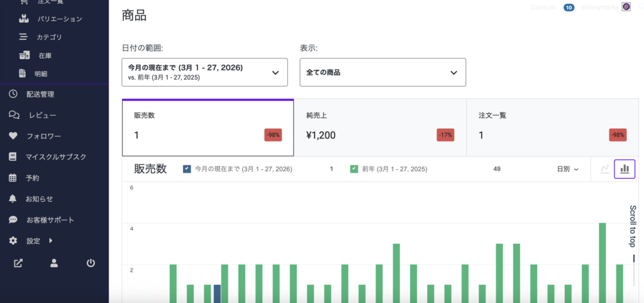This screenshot has height=303, width=644.
Task: Toggle the 前年 legend checkbox
Action: (x=354, y=168)
